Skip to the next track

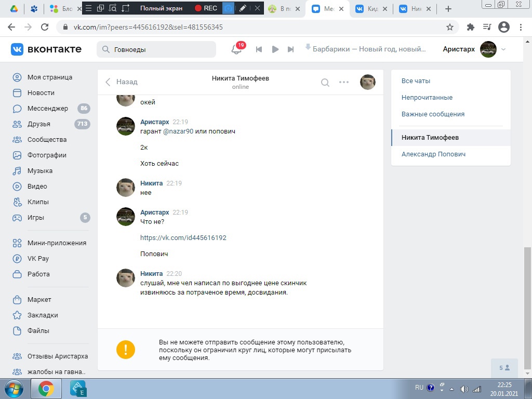coord(291,49)
